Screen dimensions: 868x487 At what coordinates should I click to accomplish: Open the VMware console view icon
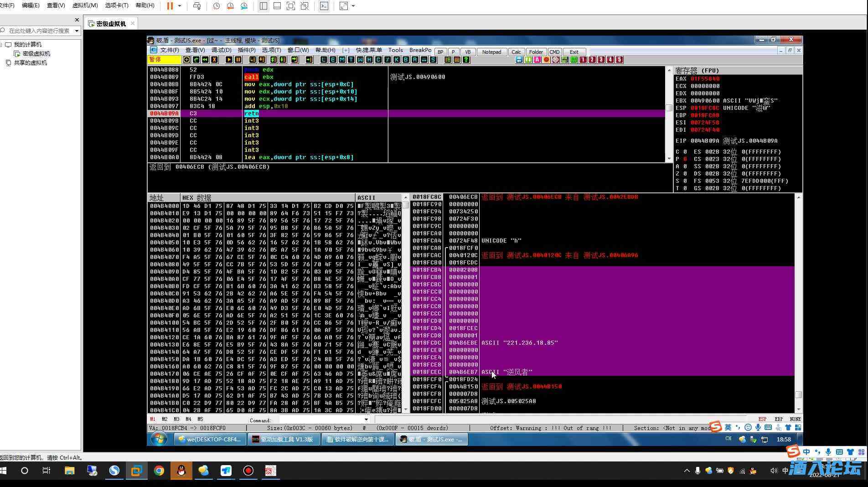tap(324, 6)
